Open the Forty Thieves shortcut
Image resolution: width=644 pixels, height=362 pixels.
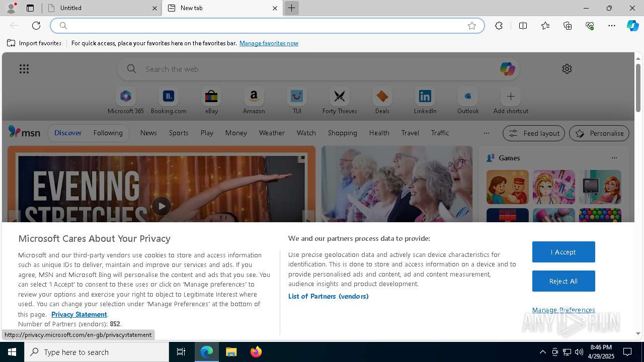(340, 101)
